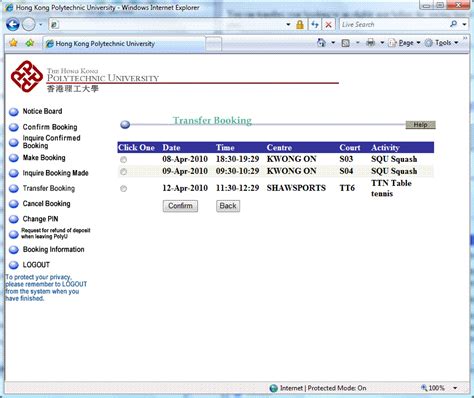Click the '09:30-10:29' time cell
The image size is (474, 398).
pyautogui.click(x=237, y=171)
